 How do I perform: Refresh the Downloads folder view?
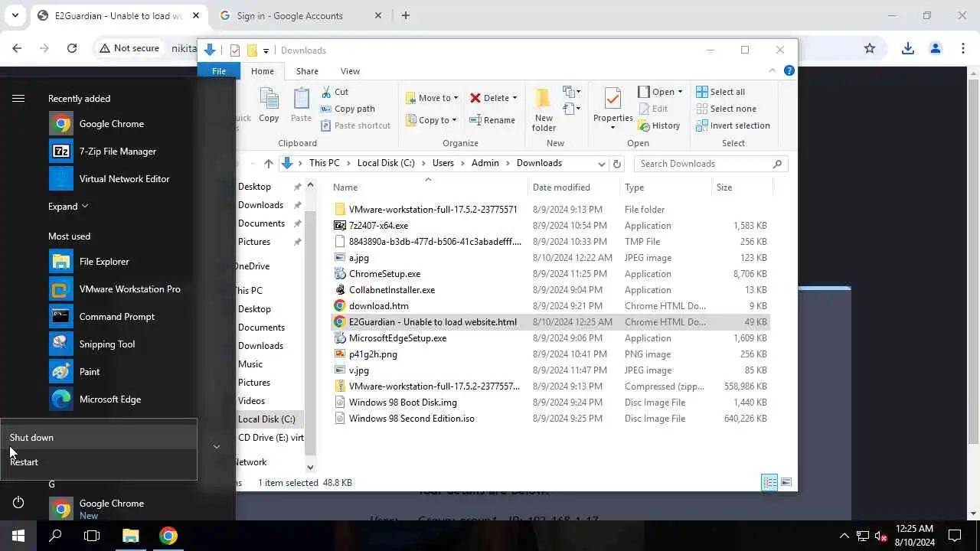[x=617, y=163]
